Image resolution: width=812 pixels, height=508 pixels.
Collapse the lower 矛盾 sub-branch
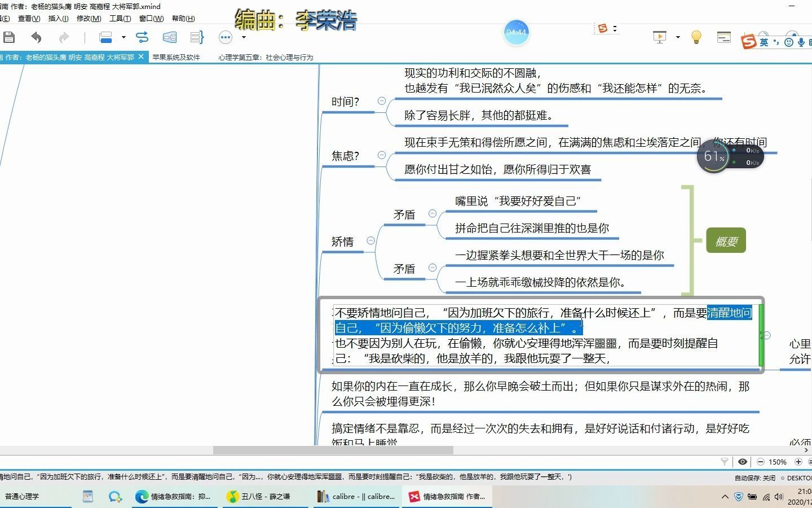point(433,268)
